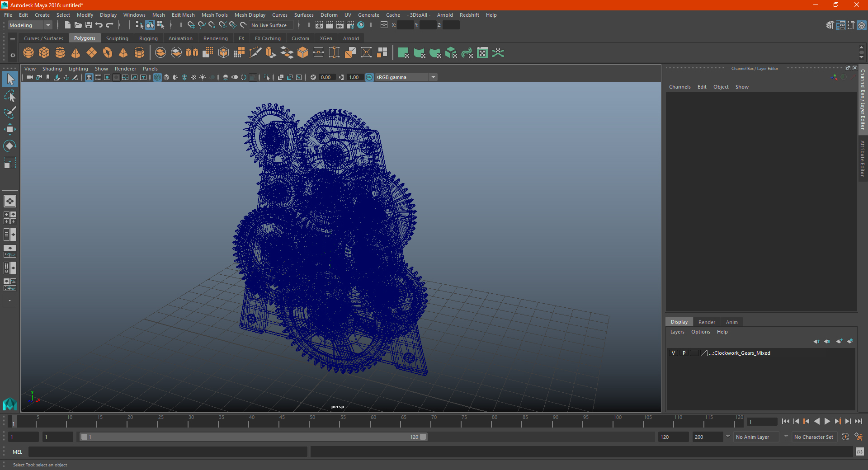Toggle wireframe display in viewport toolbar
The width and height of the screenshot is (868, 470).
[157, 77]
